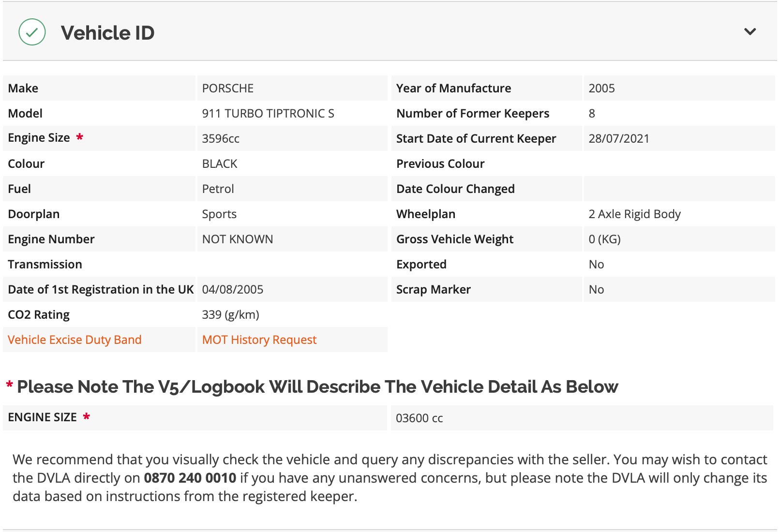
Task: Click the 28/07/2021 current keeper start date
Action: pyautogui.click(x=618, y=138)
